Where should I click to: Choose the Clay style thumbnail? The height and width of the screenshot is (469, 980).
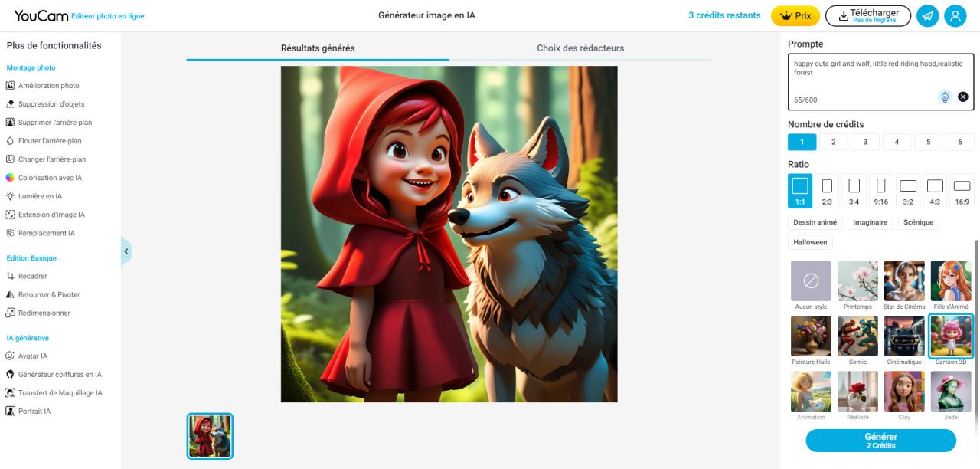click(x=904, y=391)
